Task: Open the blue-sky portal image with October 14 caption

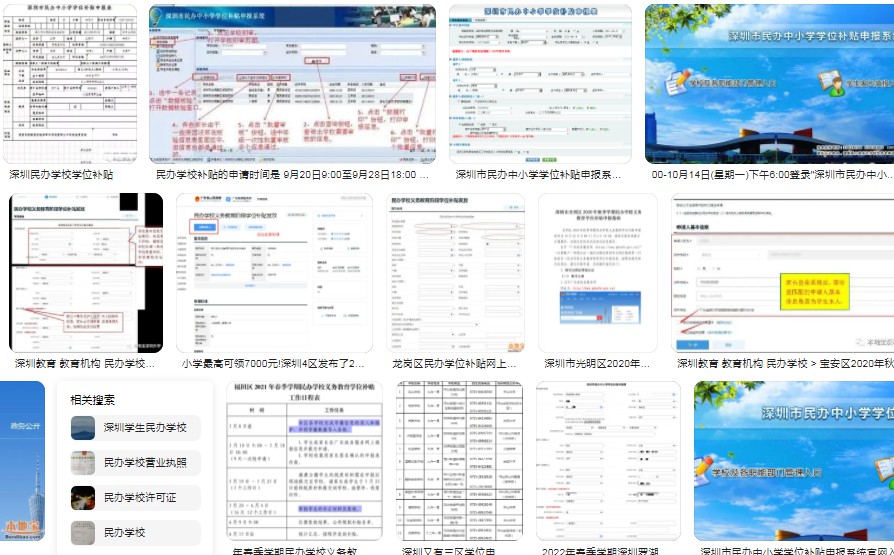Action: click(x=769, y=84)
